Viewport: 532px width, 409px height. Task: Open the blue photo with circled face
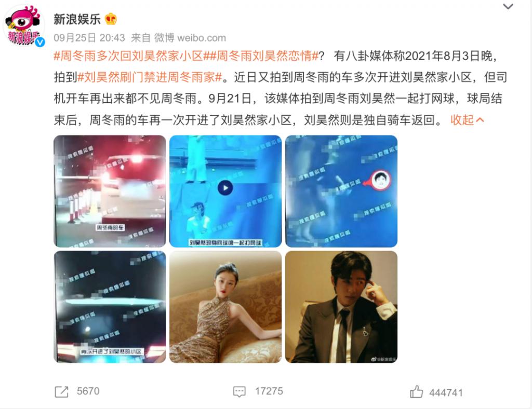tap(341, 191)
